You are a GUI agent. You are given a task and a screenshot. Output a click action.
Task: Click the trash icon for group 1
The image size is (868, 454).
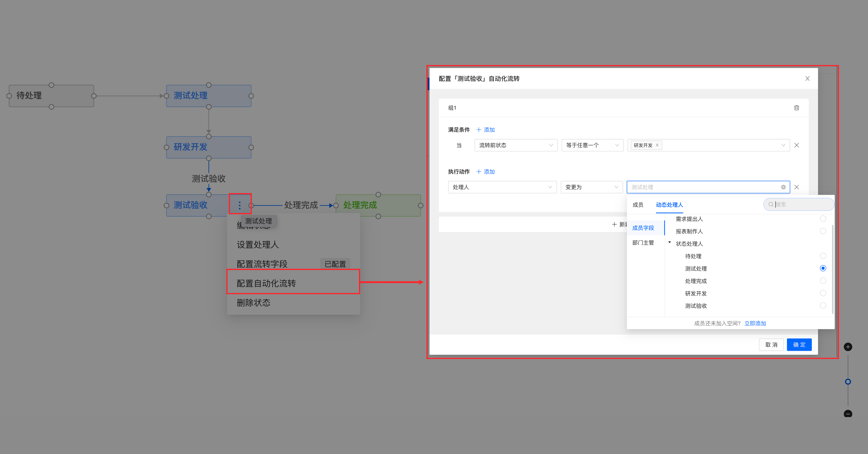point(796,108)
